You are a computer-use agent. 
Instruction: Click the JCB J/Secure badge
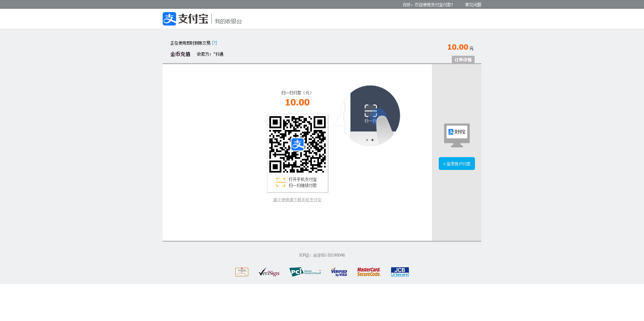(400, 272)
